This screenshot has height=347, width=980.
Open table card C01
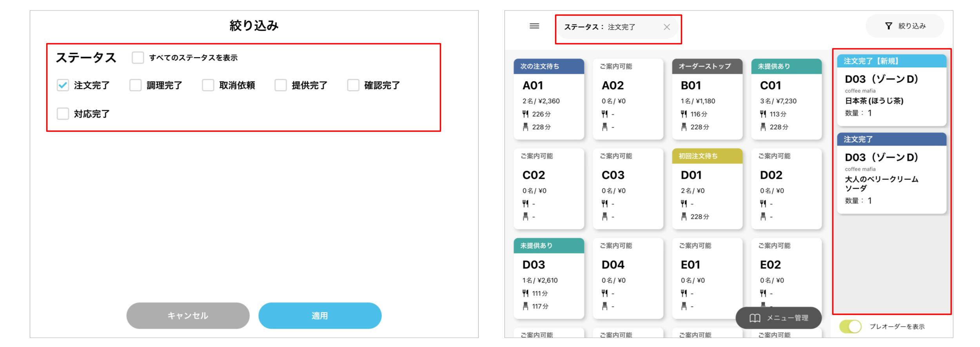click(x=786, y=99)
